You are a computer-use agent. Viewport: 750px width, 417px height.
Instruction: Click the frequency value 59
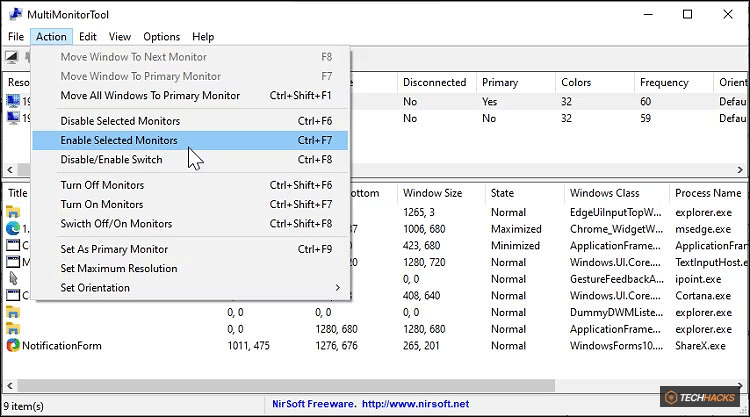tap(645, 118)
